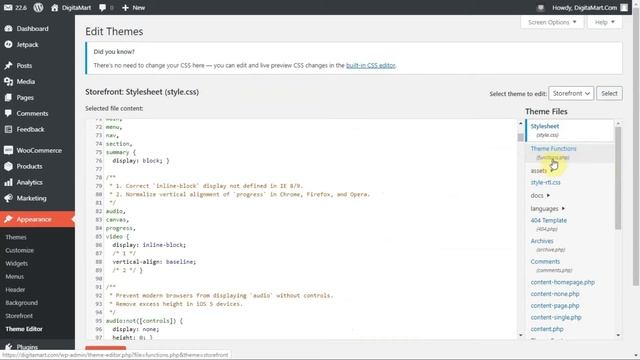The width and height of the screenshot is (640, 360).
Task: Open Themes submenu item
Action: pos(16,237)
